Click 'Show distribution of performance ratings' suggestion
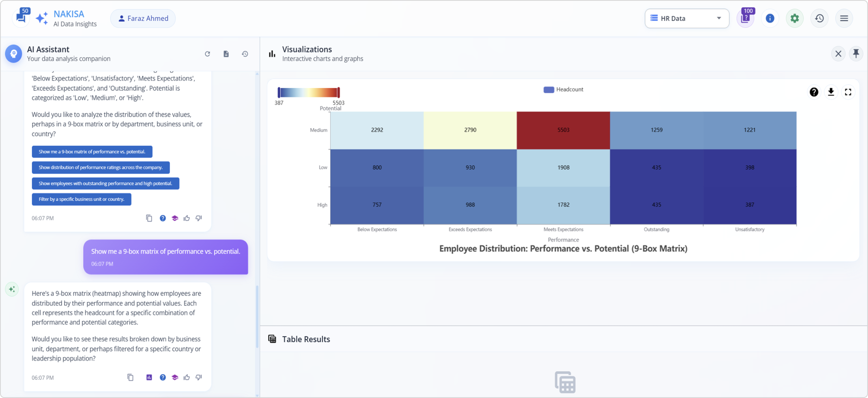This screenshot has width=868, height=398. pos(101,168)
